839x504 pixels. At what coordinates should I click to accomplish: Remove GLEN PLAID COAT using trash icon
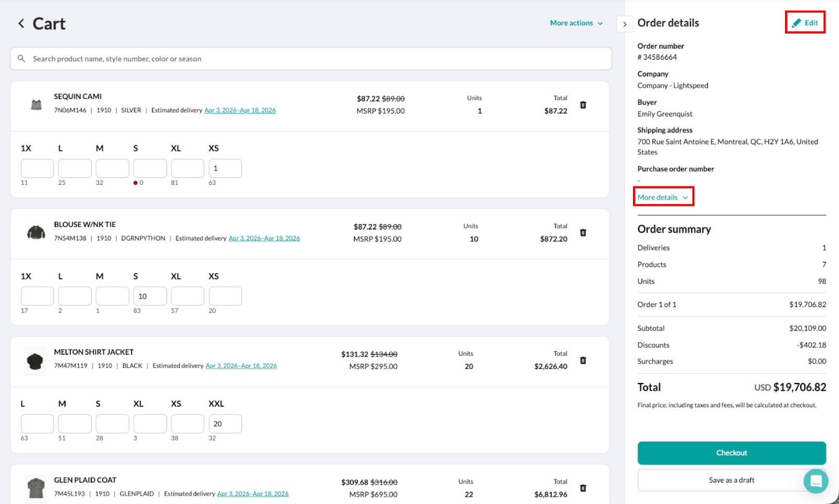tap(583, 488)
